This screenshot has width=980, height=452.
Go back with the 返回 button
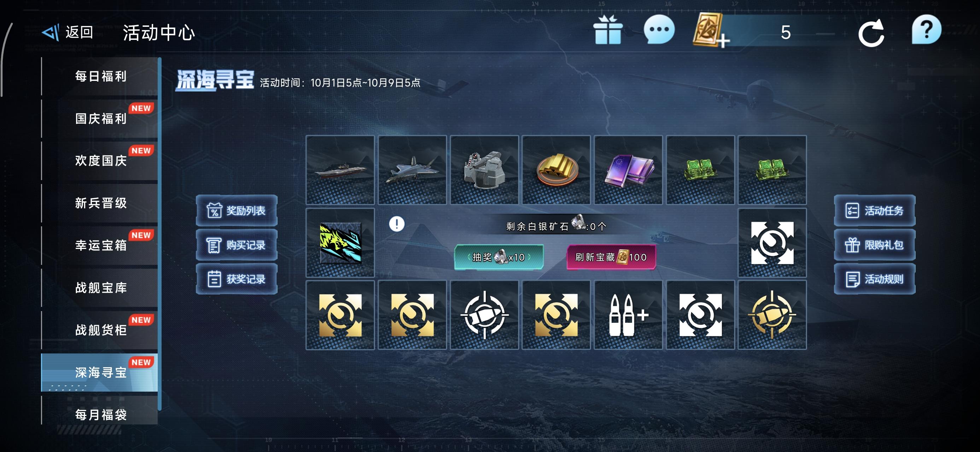click(68, 32)
